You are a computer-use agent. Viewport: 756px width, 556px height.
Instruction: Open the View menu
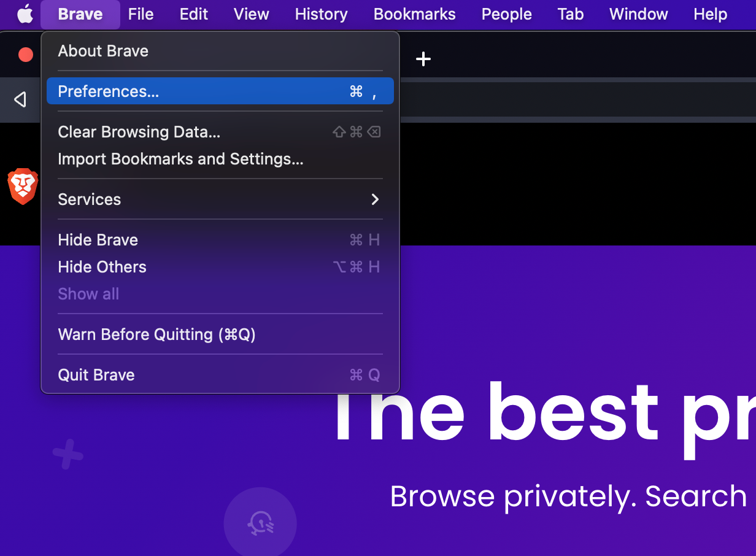point(252,14)
